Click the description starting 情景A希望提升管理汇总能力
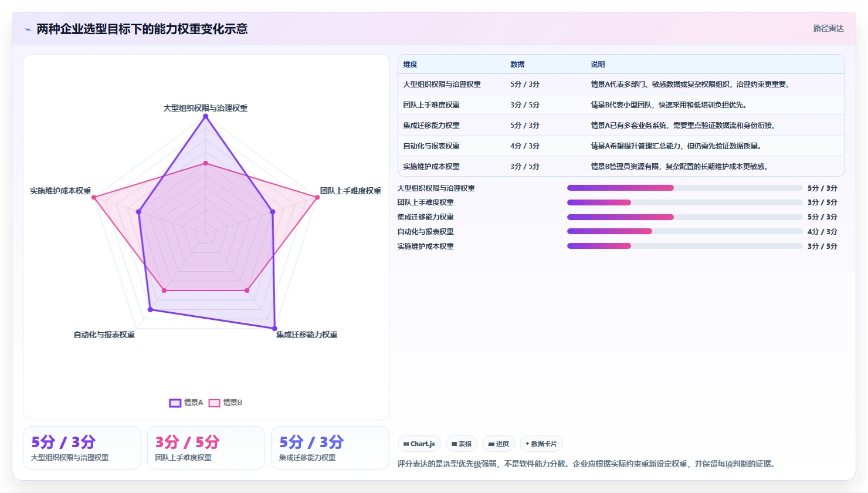The width and height of the screenshot is (868, 493). pos(677,146)
